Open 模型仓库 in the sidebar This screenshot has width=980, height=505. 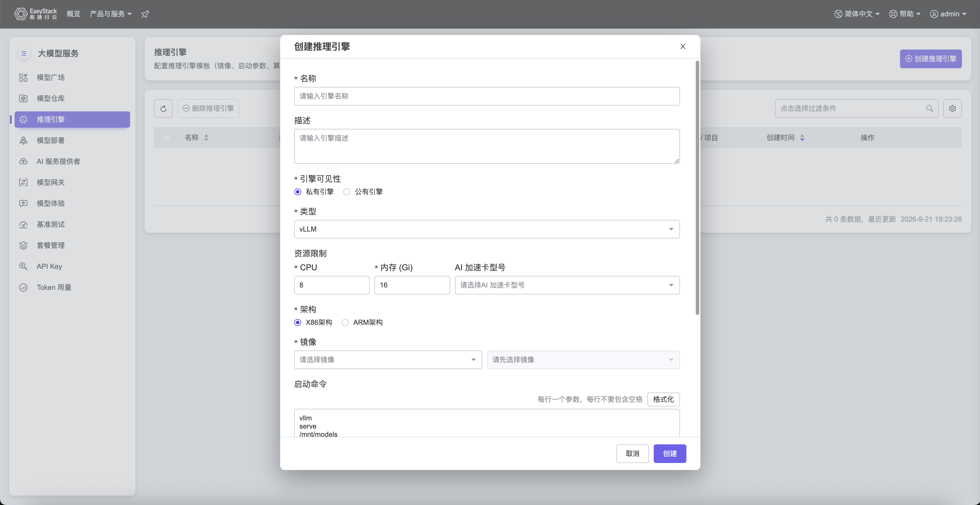click(x=72, y=99)
